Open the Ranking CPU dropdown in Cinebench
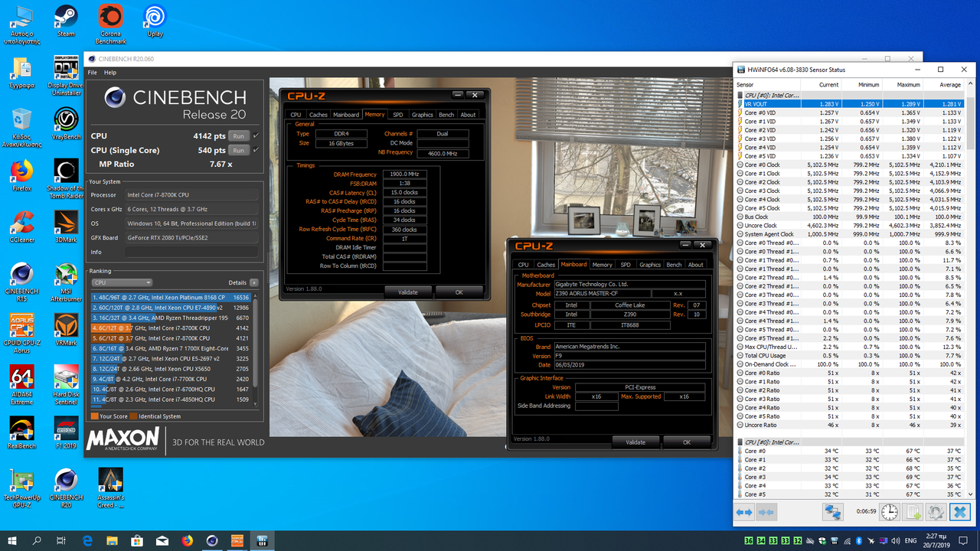 [x=122, y=282]
